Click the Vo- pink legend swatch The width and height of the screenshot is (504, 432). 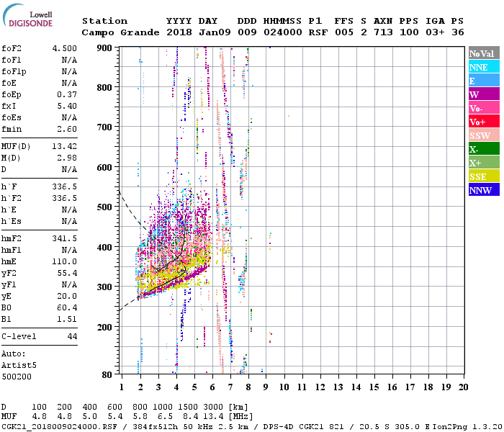click(x=484, y=108)
